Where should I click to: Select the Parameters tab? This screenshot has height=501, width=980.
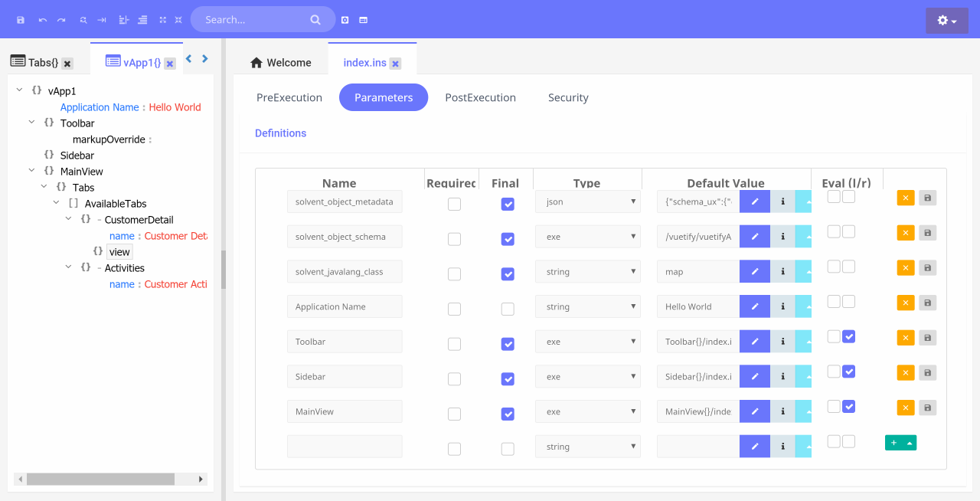(384, 97)
